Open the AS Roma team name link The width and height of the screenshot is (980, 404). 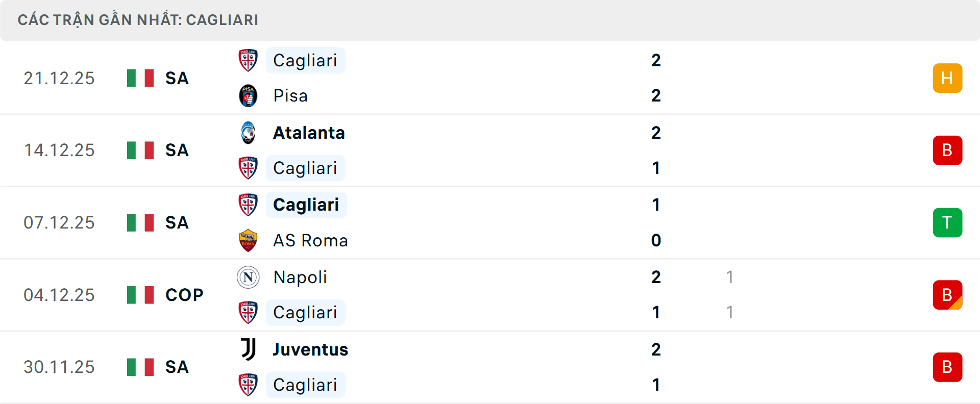(310, 240)
